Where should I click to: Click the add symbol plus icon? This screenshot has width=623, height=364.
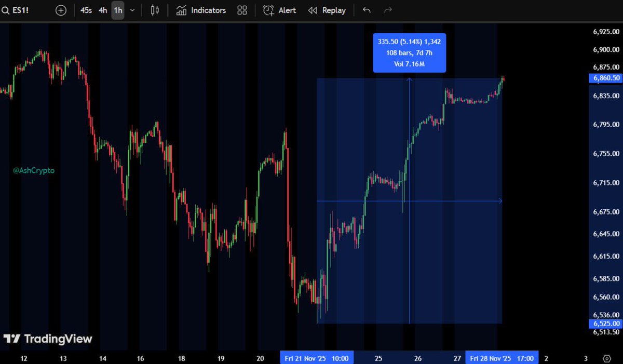tap(61, 10)
